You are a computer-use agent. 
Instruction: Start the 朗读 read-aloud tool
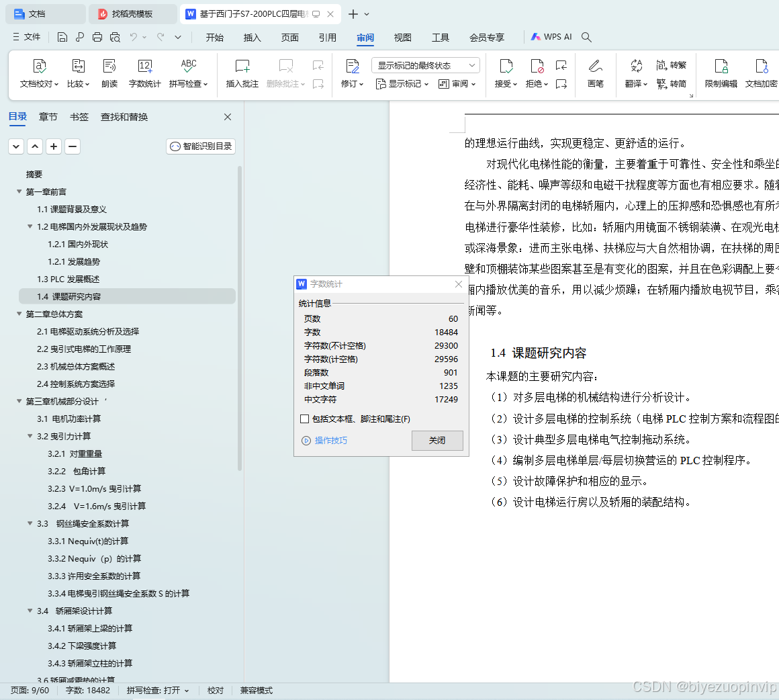[109, 73]
